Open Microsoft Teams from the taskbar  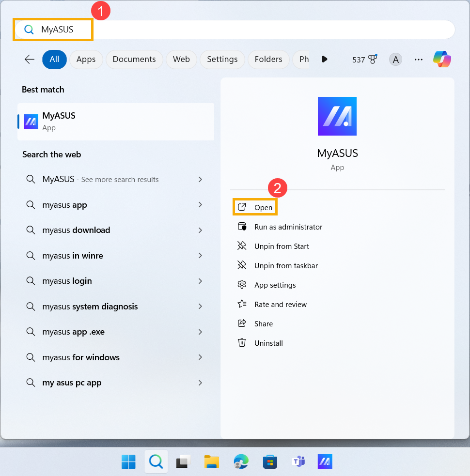[298, 462]
